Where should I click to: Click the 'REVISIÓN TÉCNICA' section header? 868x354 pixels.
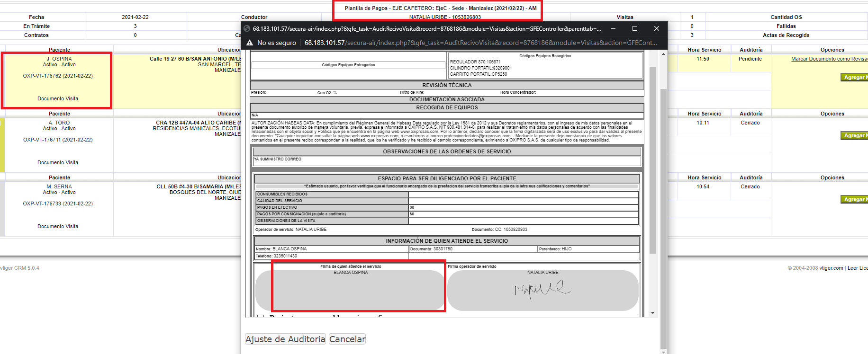coord(447,85)
